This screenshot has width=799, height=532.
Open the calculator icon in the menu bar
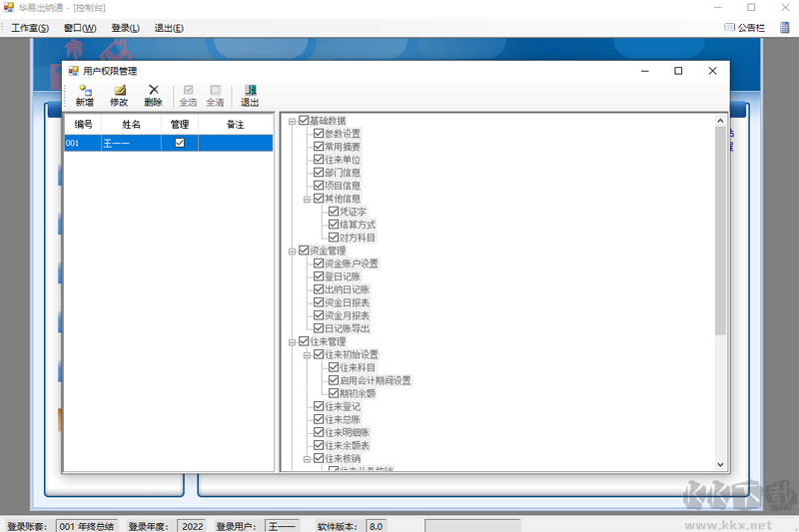(x=785, y=28)
